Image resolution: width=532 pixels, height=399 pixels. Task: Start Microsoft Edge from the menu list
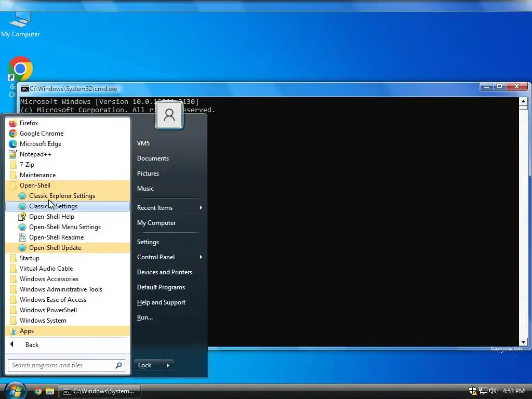click(68, 144)
